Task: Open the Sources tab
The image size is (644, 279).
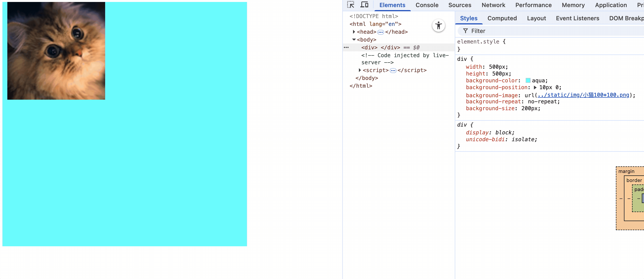Action: (459, 5)
